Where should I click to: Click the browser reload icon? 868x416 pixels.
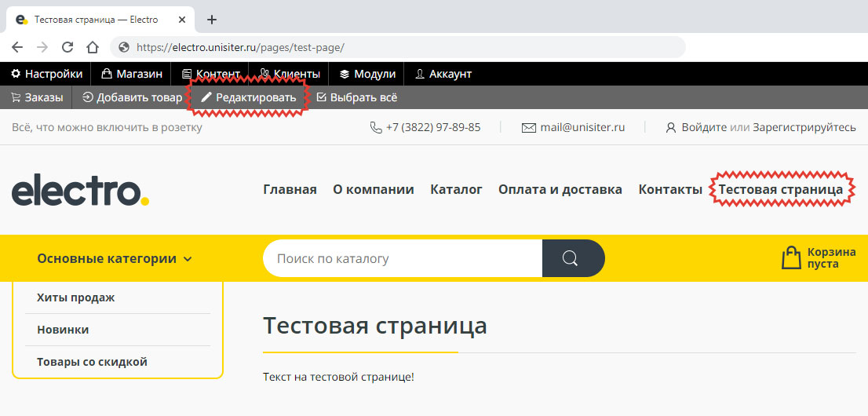click(x=67, y=47)
